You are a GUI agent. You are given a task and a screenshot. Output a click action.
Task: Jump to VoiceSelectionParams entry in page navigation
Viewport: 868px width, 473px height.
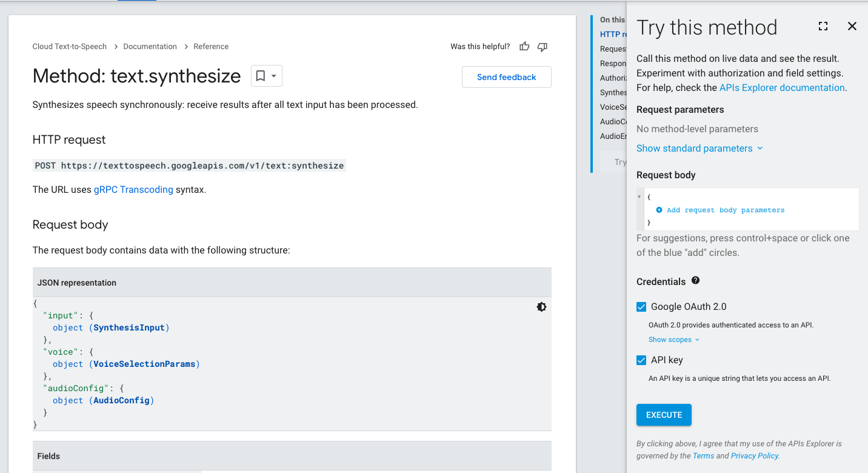[613, 107]
